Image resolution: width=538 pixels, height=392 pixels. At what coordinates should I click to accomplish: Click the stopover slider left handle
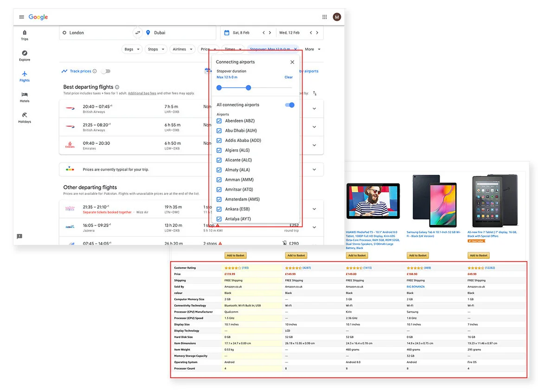219,88
